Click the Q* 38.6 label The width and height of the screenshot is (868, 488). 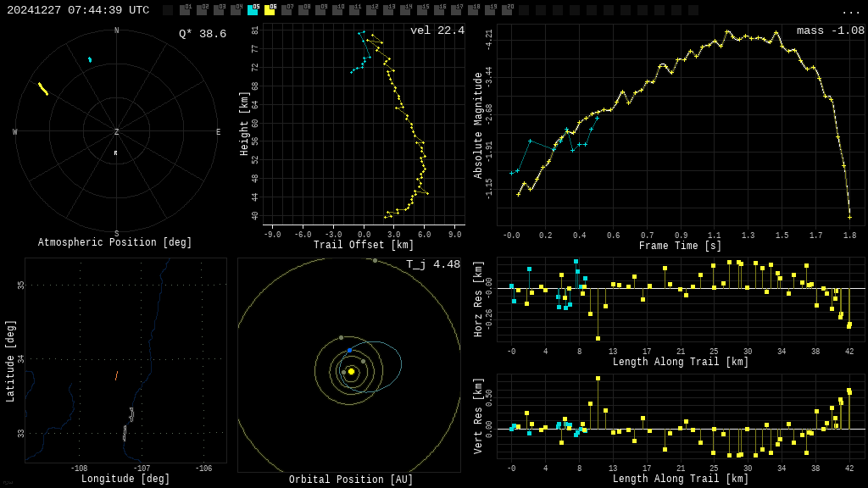pyautogui.click(x=202, y=34)
